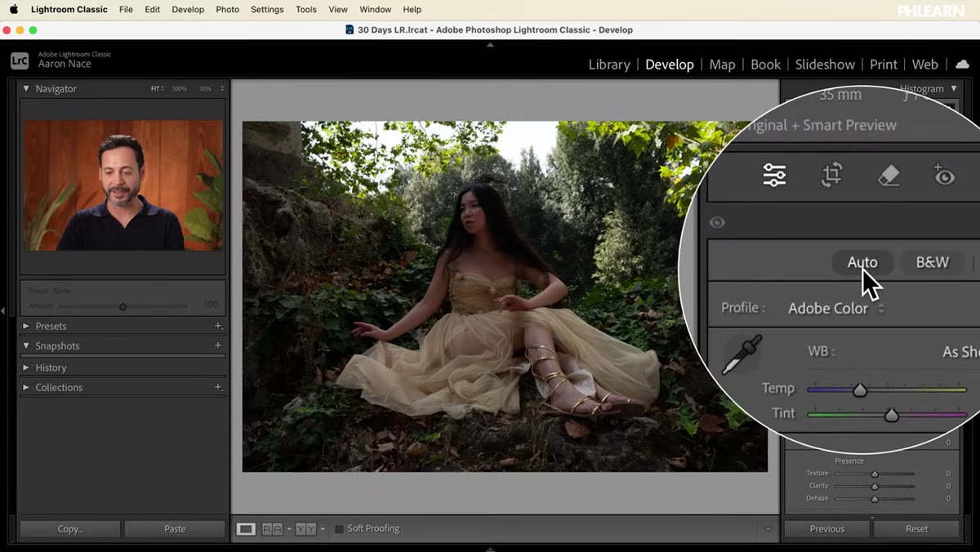Open the Photo menu
This screenshot has height=552, width=980.
tap(228, 9)
